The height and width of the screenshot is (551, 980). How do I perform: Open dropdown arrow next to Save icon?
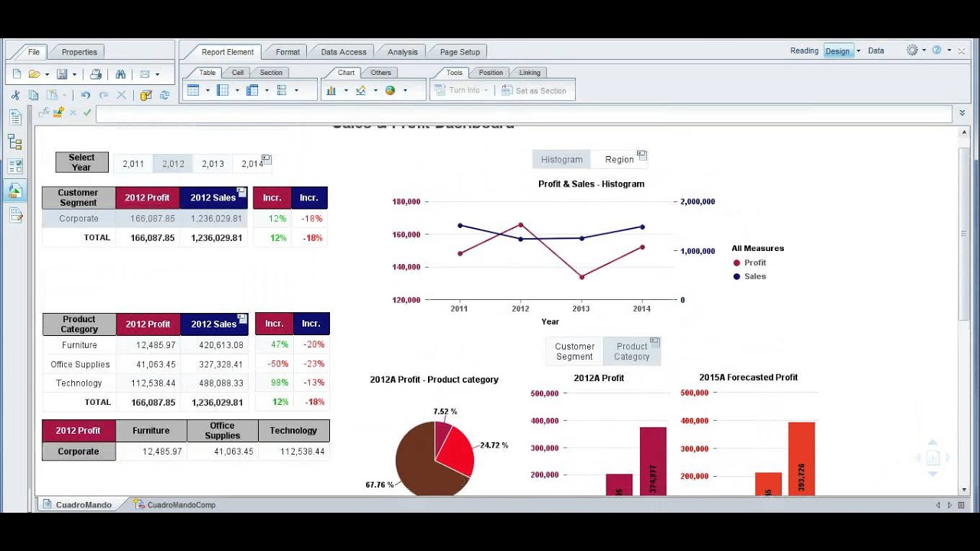[x=75, y=75]
